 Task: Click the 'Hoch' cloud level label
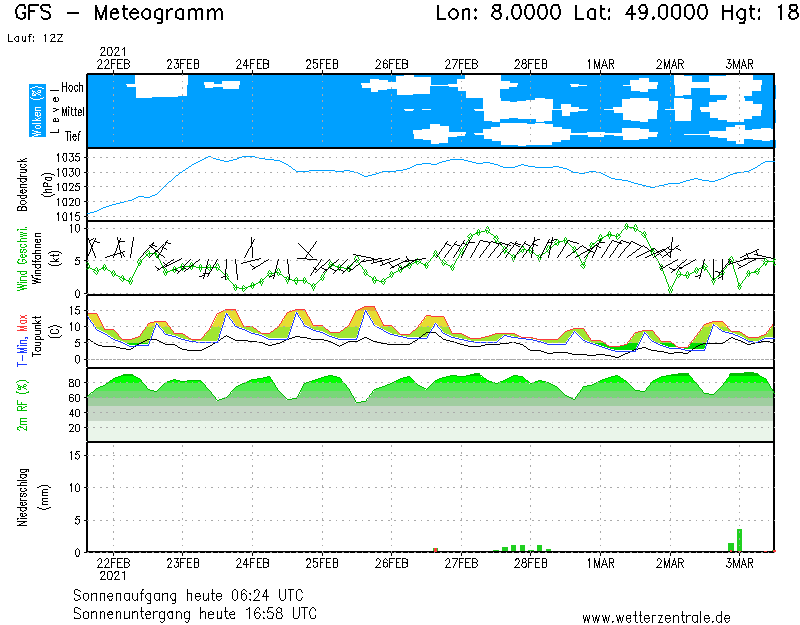72,88
